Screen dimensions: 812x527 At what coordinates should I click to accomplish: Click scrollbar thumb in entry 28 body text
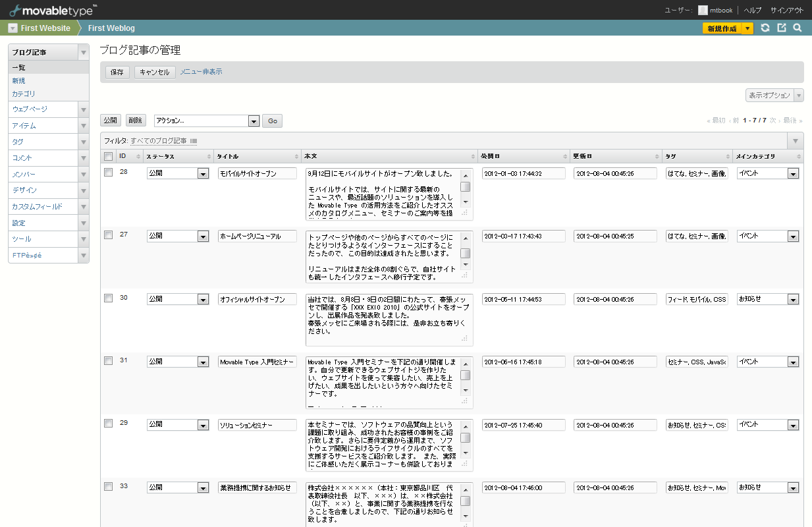(465, 186)
